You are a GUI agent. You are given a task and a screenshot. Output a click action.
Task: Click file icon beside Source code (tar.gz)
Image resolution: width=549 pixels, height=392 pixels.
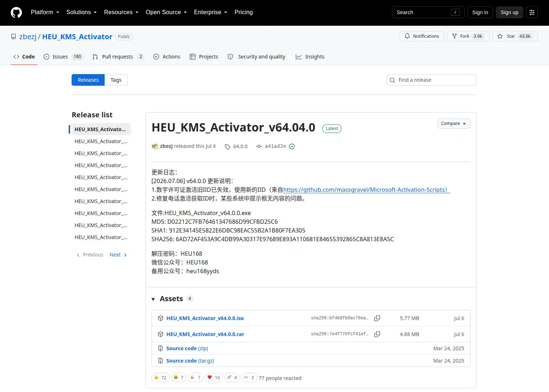[161, 361]
